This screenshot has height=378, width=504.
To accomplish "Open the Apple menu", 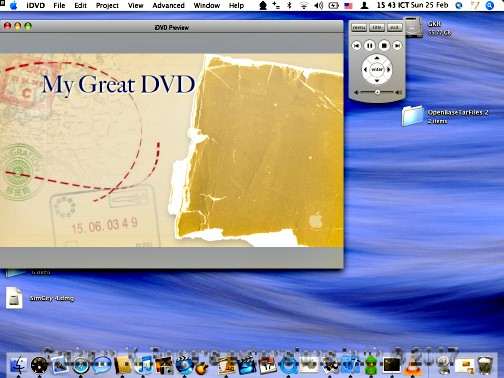I will (x=14, y=5).
